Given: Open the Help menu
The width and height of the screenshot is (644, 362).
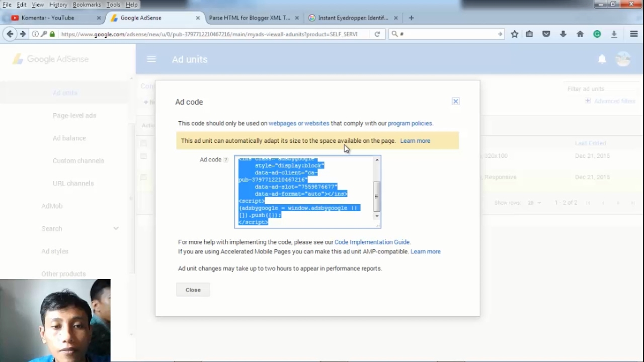Looking at the screenshot, I should (131, 5).
